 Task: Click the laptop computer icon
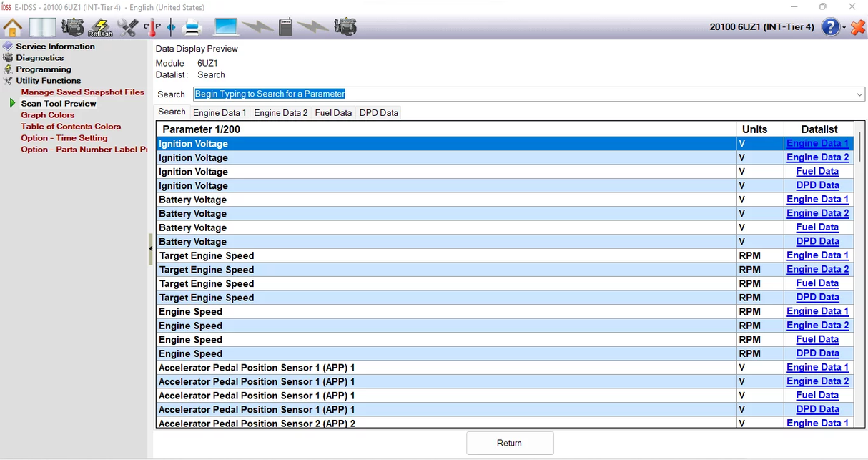click(x=226, y=27)
